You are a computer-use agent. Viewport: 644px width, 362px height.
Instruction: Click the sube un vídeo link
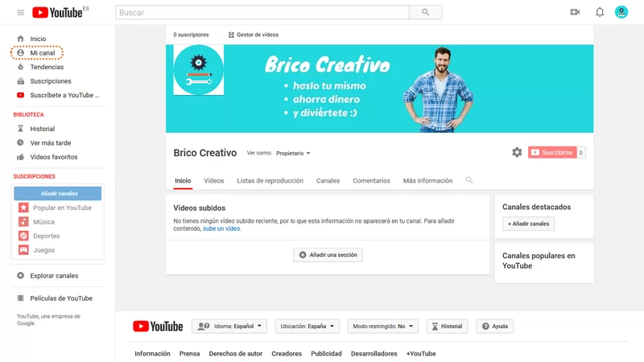tap(221, 228)
